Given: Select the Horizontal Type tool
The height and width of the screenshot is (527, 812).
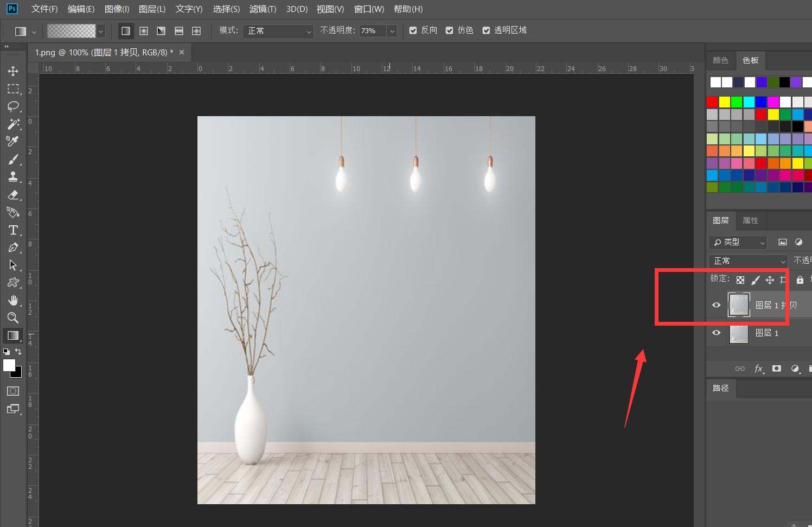Looking at the screenshot, I should pos(13,230).
